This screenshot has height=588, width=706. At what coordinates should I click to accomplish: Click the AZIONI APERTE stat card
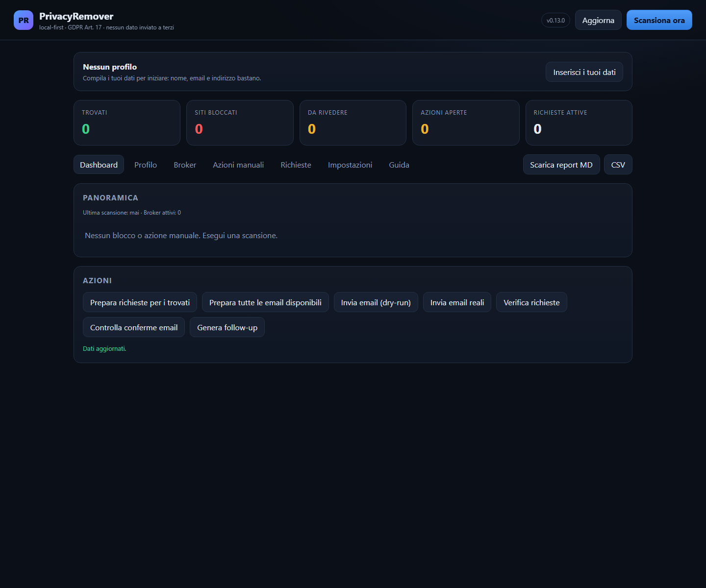(x=466, y=123)
